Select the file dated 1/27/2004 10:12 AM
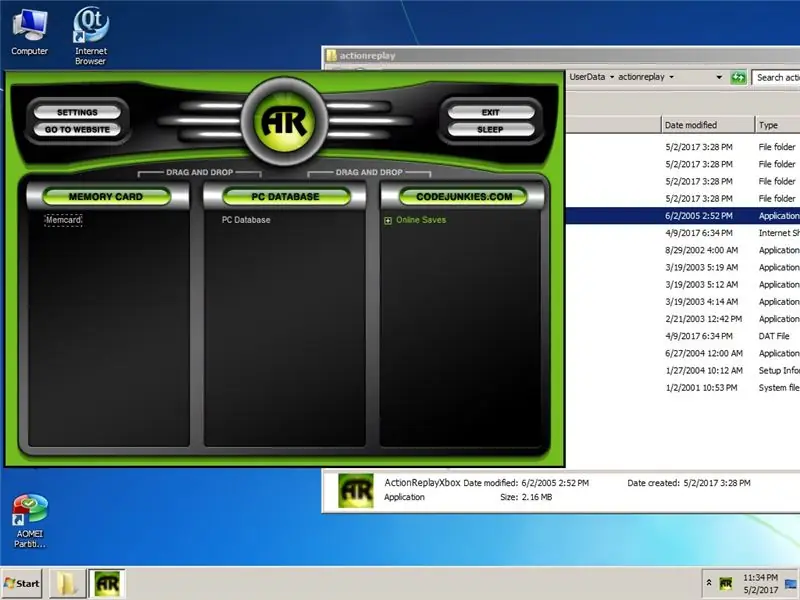The width and height of the screenshot is (800, 600). pyautogui.click(x=683, y=370)
